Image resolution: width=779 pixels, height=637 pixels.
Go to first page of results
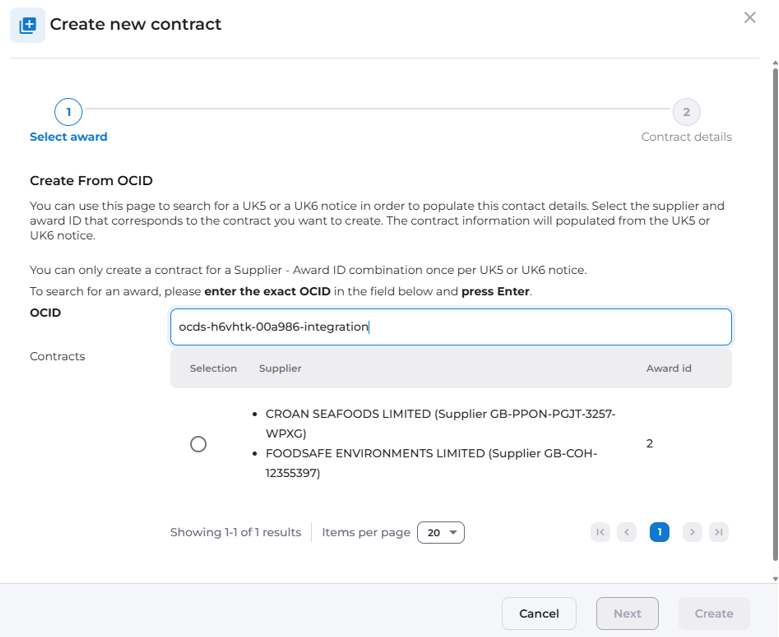point(600,532)
